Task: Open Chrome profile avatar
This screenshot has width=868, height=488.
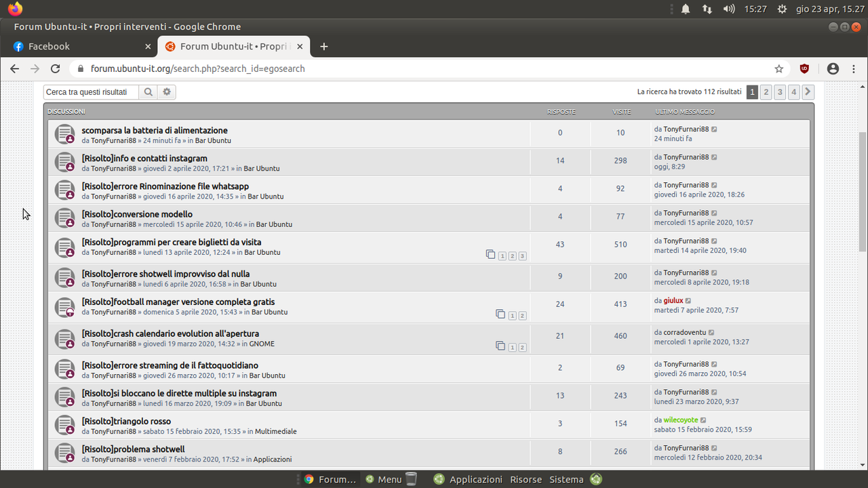Action: click(833, 68)
